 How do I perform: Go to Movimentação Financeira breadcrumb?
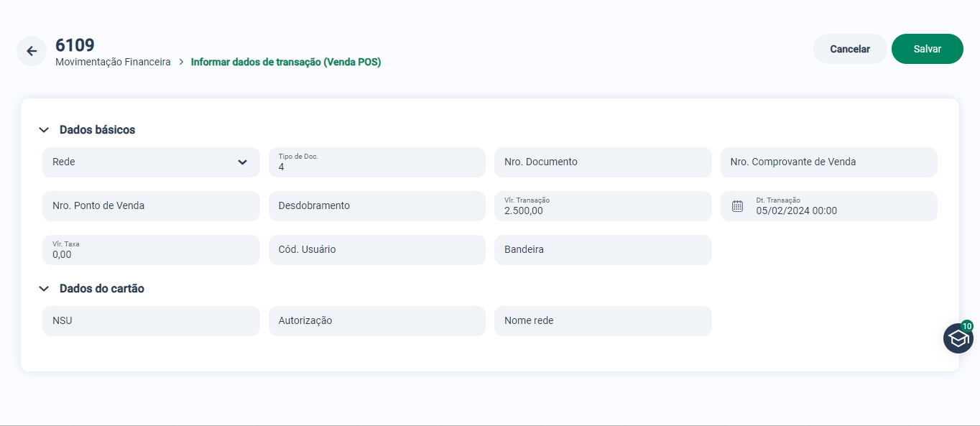[113, 62]
